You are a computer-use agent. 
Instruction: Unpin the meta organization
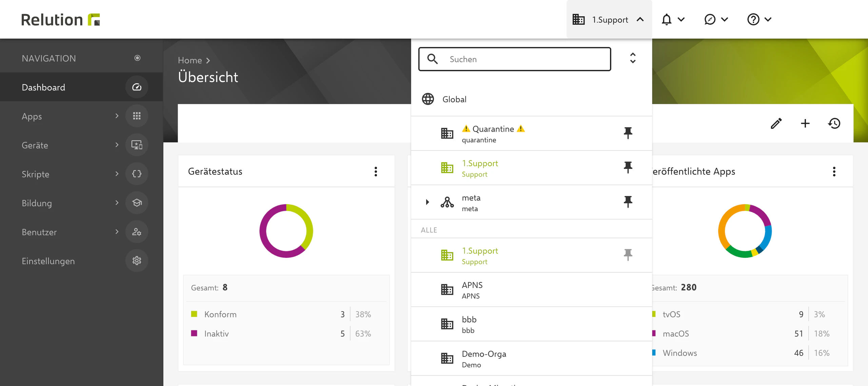click(628, 202)
